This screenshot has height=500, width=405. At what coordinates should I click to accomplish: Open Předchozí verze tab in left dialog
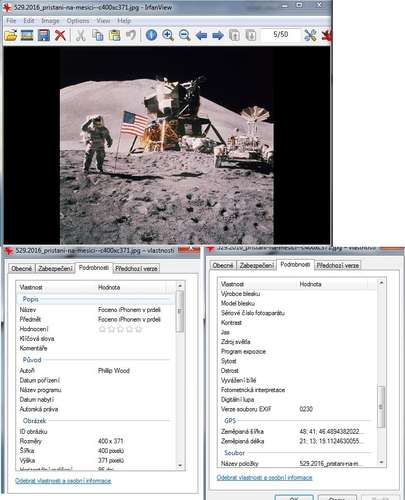[x=136, y=268]
